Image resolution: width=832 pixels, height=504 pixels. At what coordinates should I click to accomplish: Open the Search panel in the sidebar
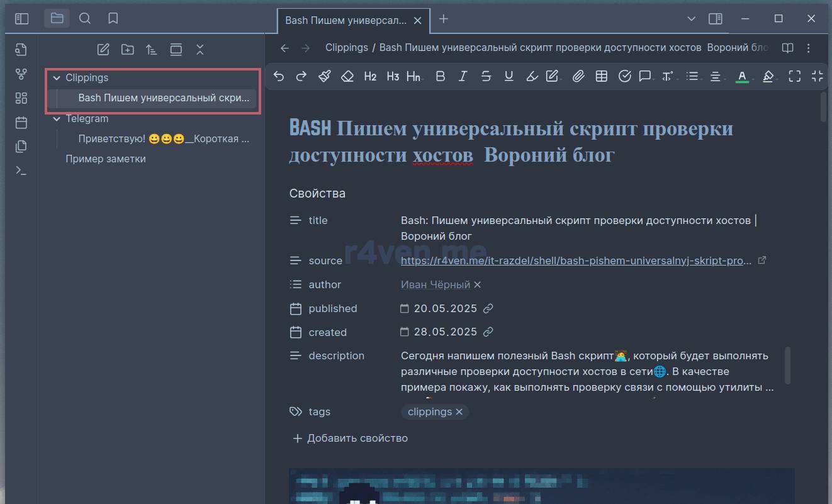tap(85, 19)
